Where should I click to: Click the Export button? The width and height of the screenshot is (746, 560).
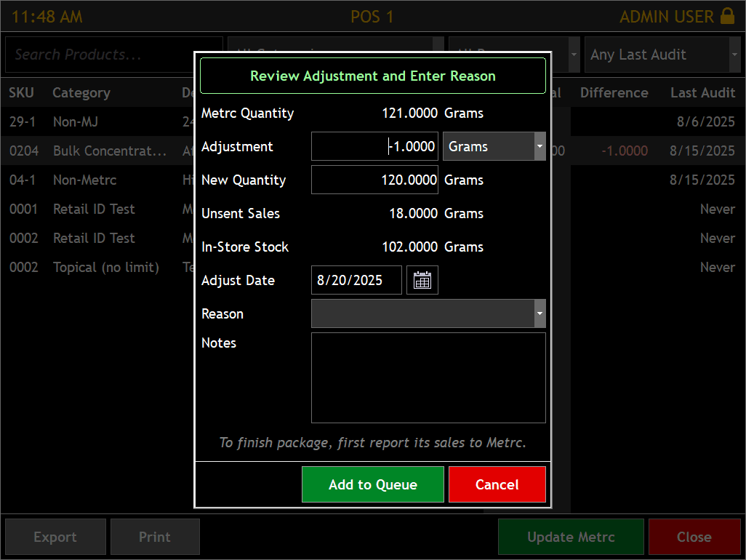tap(55, 537)
